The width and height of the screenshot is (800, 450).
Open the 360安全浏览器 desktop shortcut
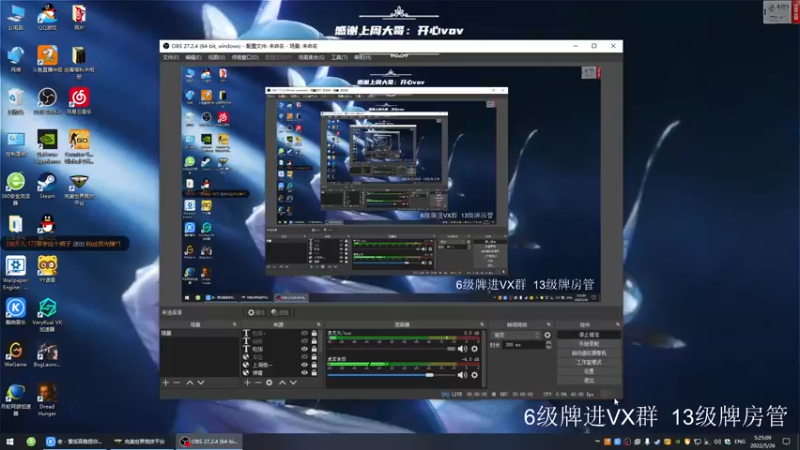coord(15,189)
